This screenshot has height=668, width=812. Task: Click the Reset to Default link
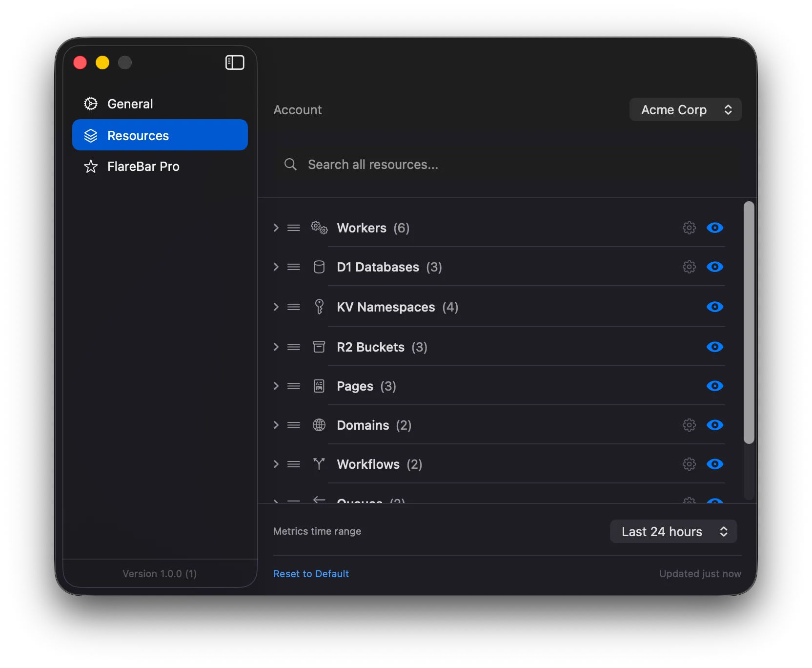pos(311,574)
